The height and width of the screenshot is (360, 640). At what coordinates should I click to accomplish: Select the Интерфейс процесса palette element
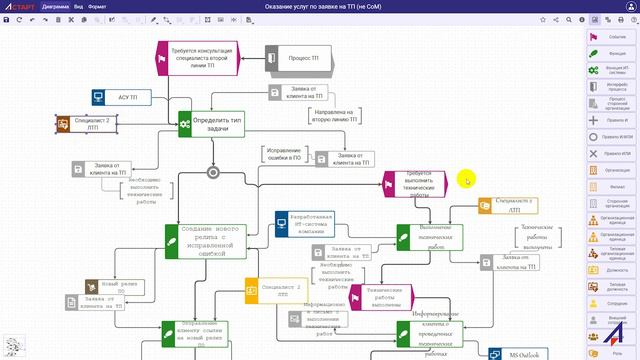(x=611, y=87)
